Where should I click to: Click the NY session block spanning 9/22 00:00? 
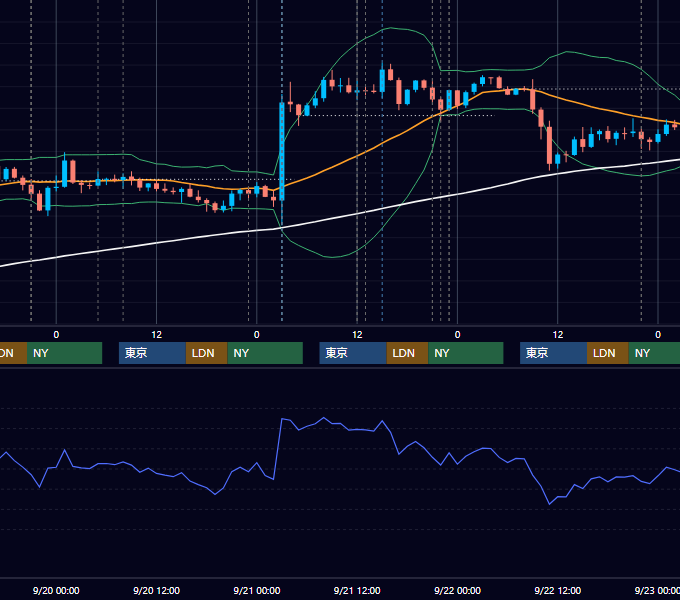tap(466, 353)
